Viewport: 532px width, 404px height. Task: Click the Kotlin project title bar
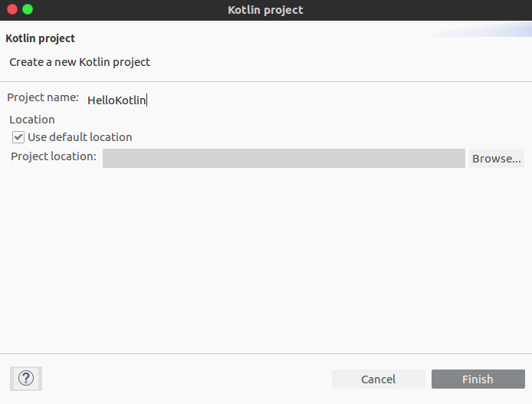266,10
